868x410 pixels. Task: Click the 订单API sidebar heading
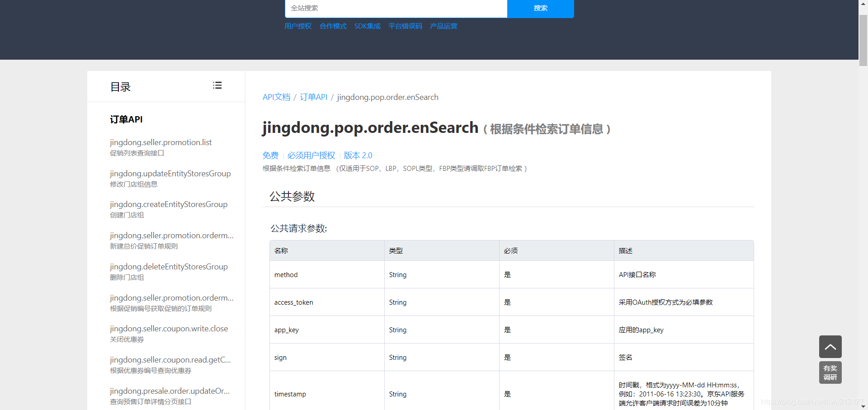click(x=126, y=119)
